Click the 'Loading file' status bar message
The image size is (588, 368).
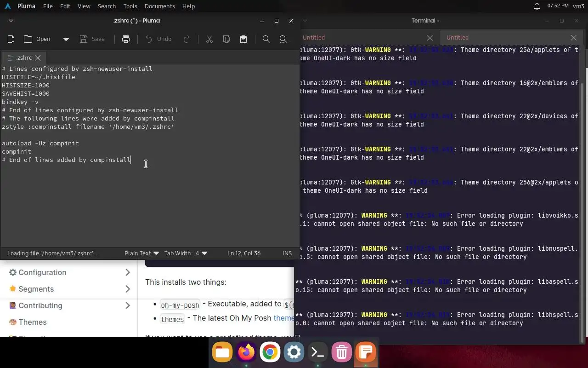pos(52,253)
